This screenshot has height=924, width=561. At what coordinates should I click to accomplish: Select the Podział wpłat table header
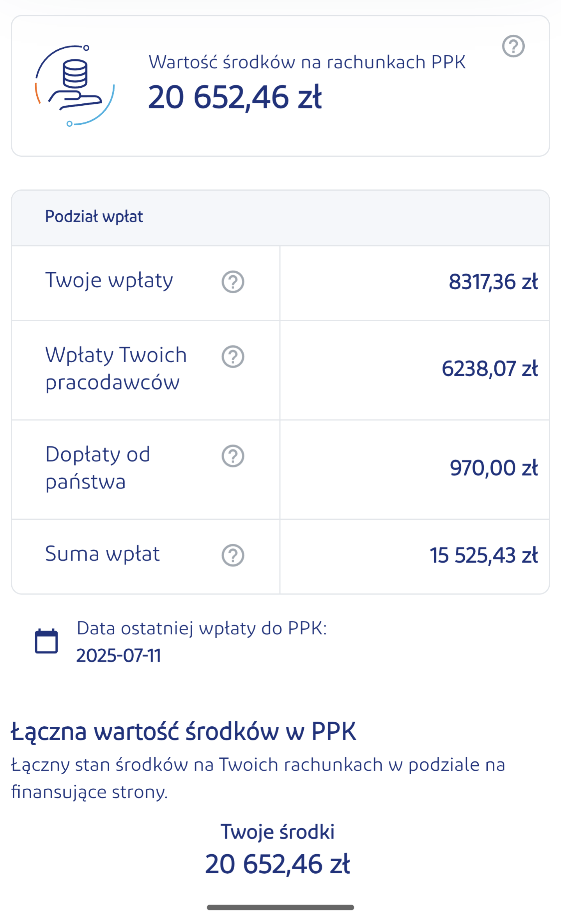[x=94, y=217]
